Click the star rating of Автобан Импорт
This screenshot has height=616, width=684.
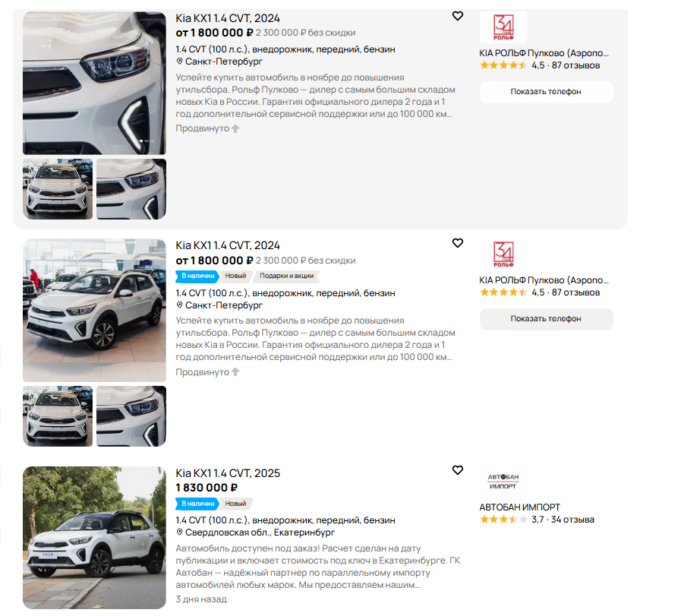pos(503,520)
